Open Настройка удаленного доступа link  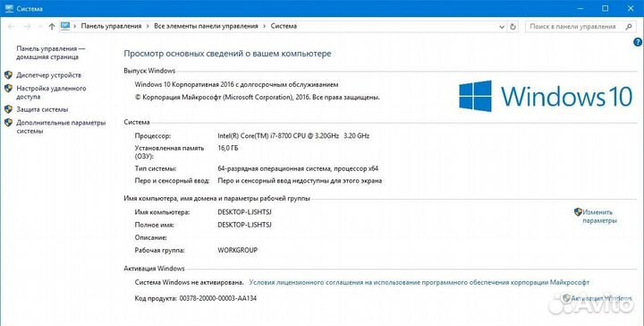pyautogui.click(x=51, y=92)
